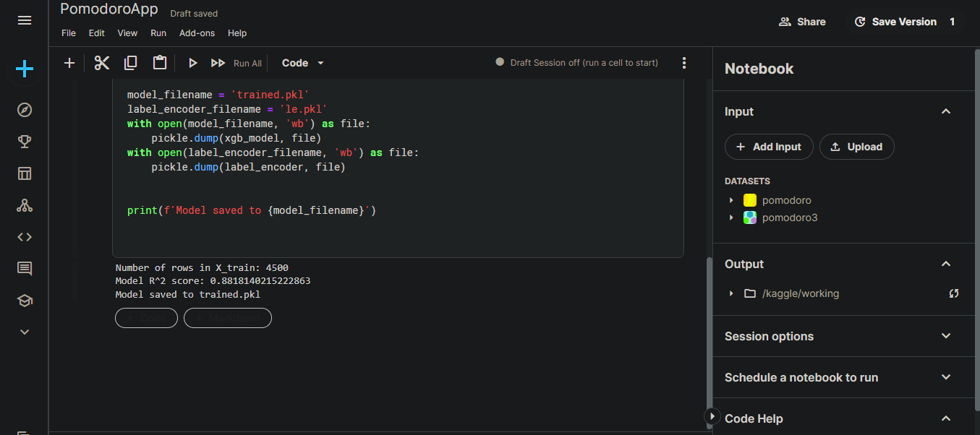Open the hamburger main menu
The width and height of the screenshot is (980, 435).
[x=25, y=21]
